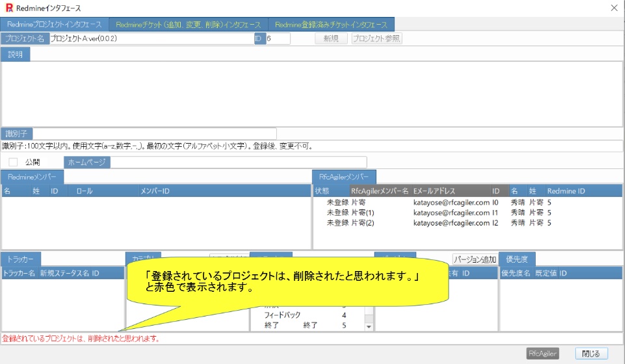Open the Redmine登録済みチケットインタフェース tab
The image size is (626, 364).
click(x=331, y=25)
